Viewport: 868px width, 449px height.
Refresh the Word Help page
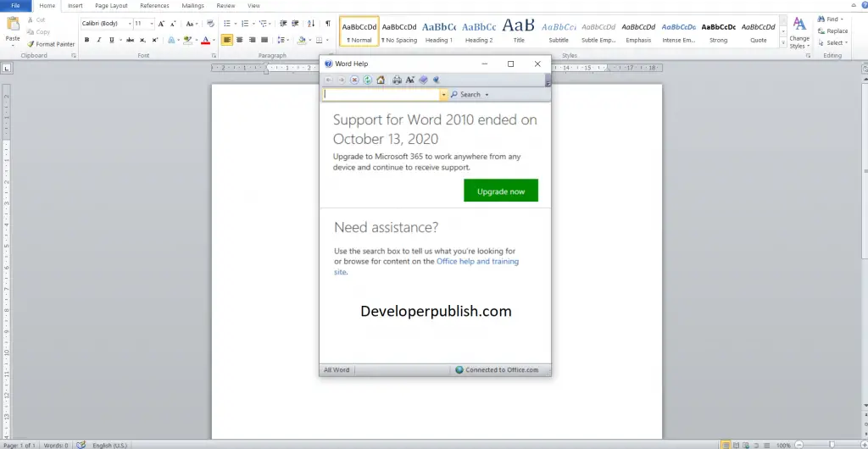point(368,80)
